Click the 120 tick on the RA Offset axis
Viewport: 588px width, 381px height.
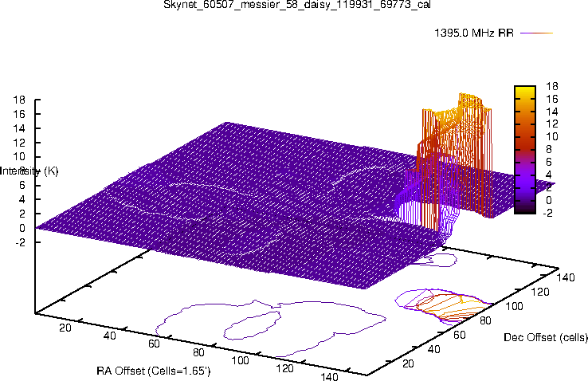click(x=285, y=368)
